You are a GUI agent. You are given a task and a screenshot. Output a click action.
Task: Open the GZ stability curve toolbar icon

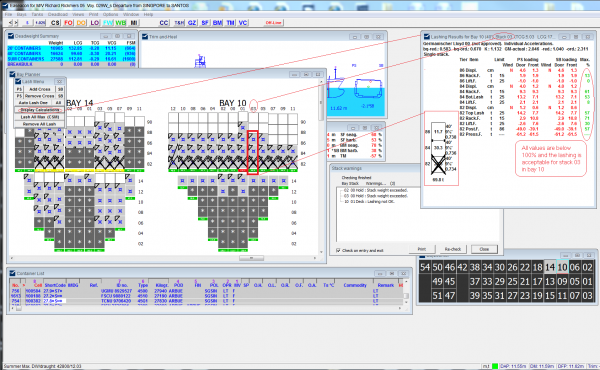(192, 23)
